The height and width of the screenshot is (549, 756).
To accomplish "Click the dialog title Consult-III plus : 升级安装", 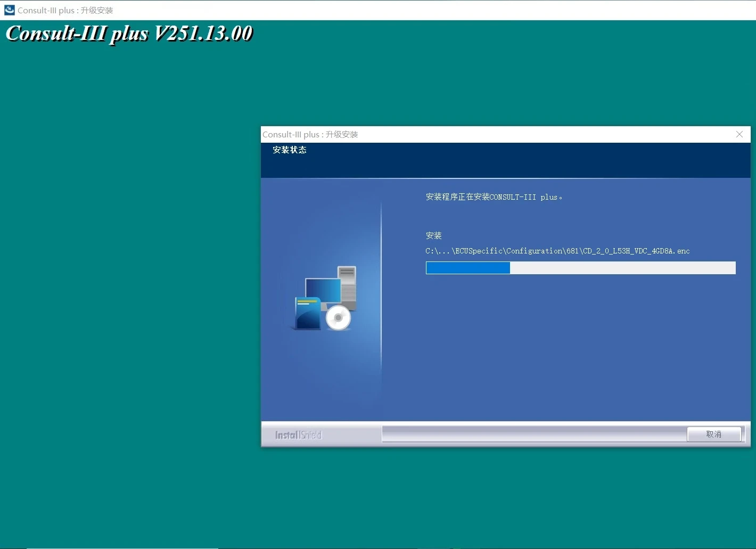I will (310, 135).
